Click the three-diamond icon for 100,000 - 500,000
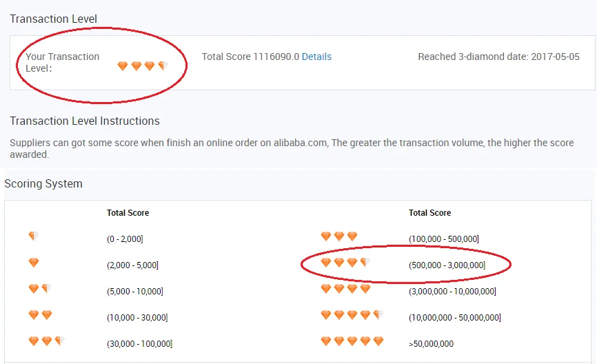597x364 pixels. click(x=339, y=236)
